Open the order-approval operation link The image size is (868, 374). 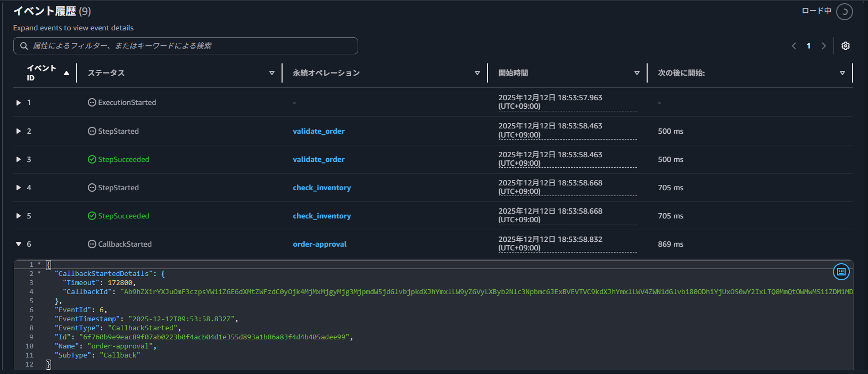(x=319, y=244)
